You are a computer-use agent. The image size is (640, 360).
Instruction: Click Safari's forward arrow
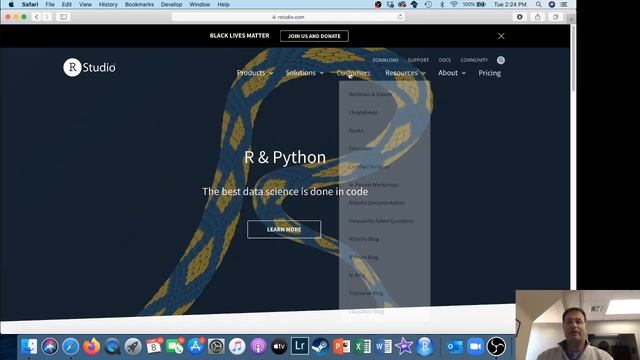47,17
